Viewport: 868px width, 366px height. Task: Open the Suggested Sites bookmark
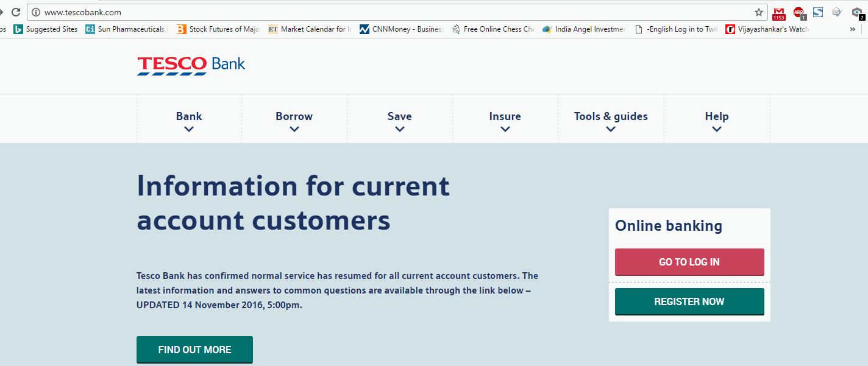click(x=46, y=29)
